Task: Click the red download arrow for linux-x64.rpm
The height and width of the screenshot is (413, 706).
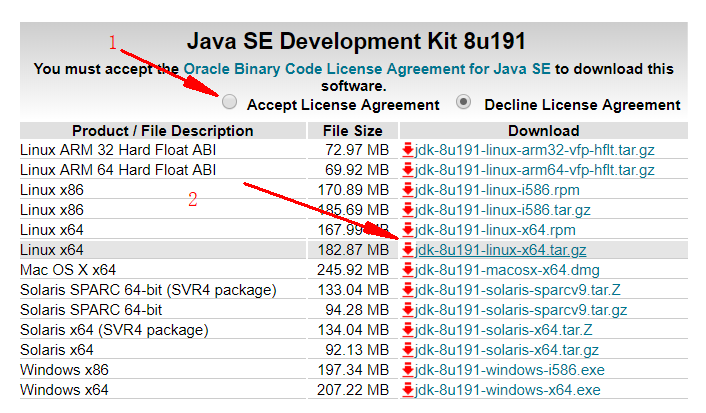Action: point(408,230)
